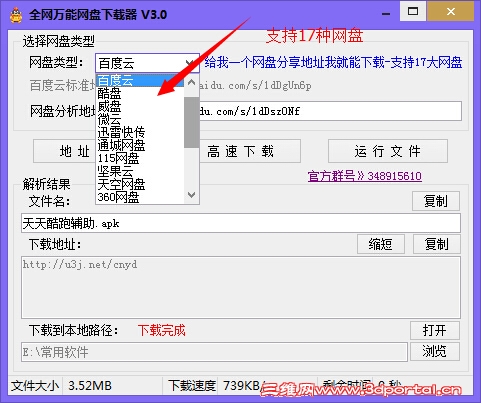Click the 浏览 button
The width and height of the screenshot is (481, 403).
click(435, 351)
